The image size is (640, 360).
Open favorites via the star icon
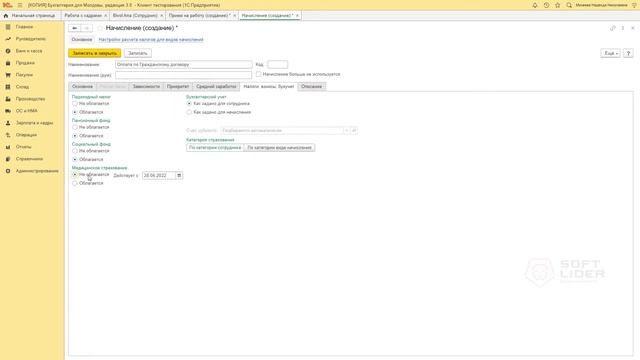click(558, 5)
